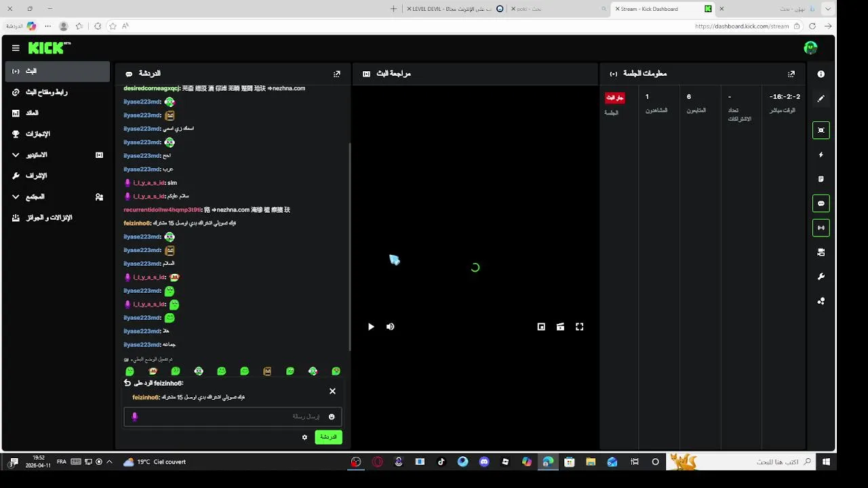Click the chat panel scrollbar
The image size is (868, 488).
click(x=350, y=247)
